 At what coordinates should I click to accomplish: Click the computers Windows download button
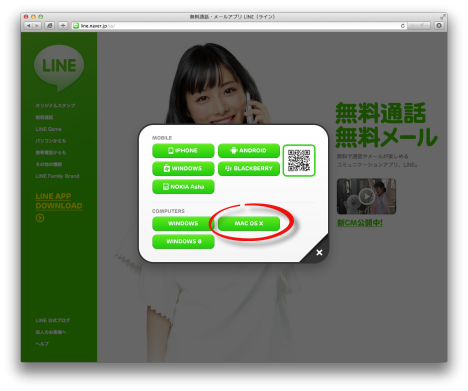coord(183,223)
